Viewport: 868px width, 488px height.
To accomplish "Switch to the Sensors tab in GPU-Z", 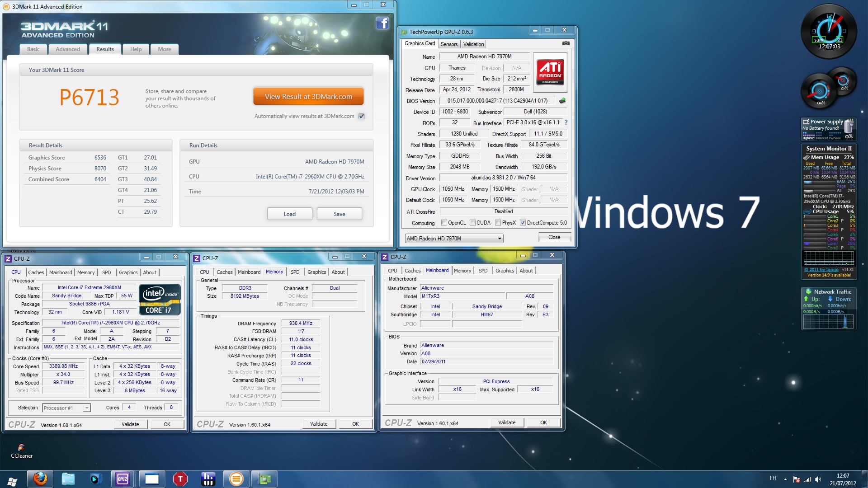I will pyautogui.click(x=449, y=44).
